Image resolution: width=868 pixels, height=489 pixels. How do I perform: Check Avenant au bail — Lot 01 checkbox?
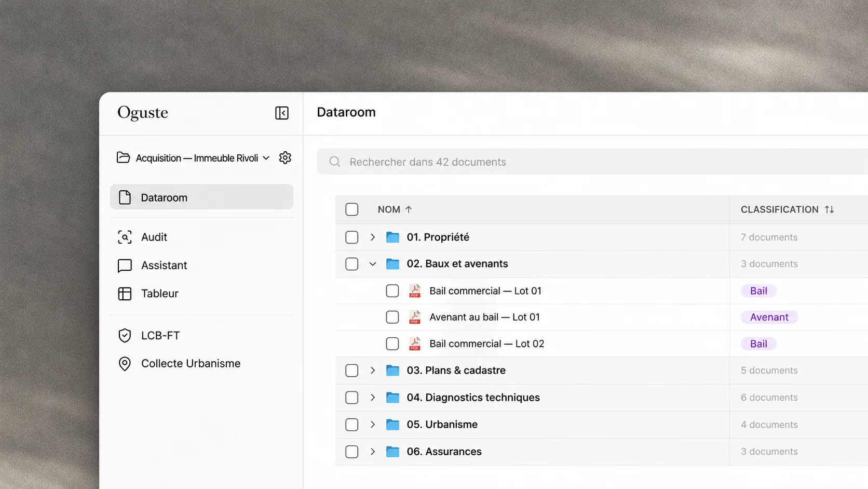392,318
